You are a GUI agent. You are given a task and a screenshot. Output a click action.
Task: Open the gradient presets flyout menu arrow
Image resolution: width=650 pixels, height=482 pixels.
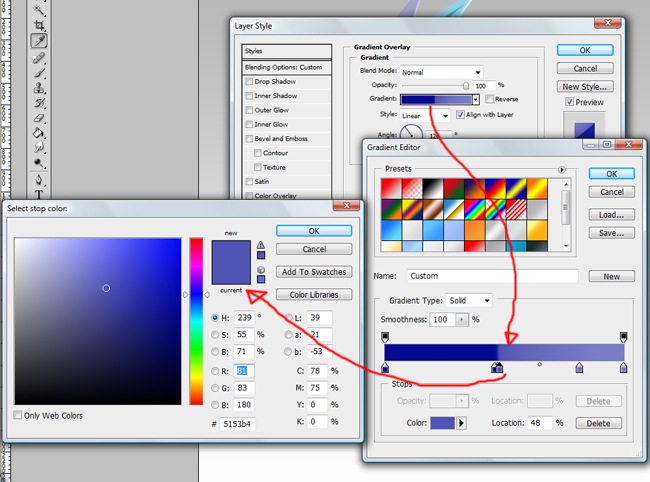[562, 170]
